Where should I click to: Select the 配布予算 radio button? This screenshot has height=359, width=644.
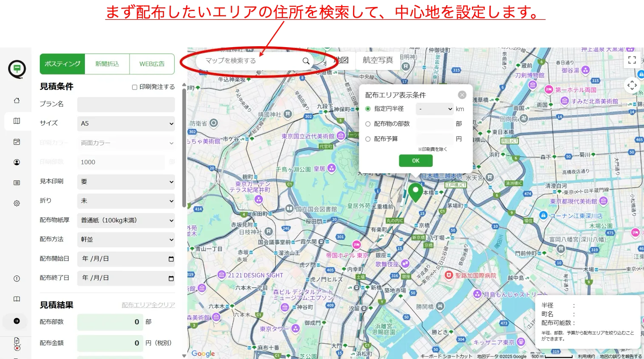[368, 139]
